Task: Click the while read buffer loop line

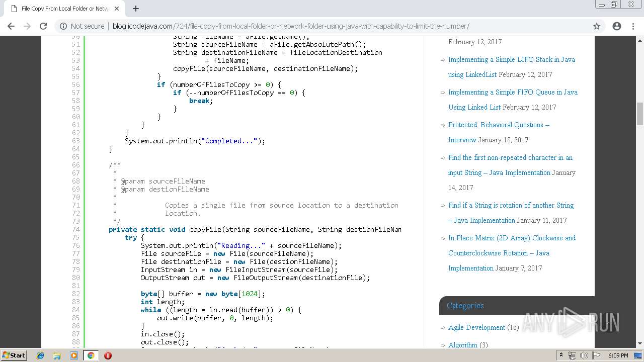Action: [x=221, y=310]
